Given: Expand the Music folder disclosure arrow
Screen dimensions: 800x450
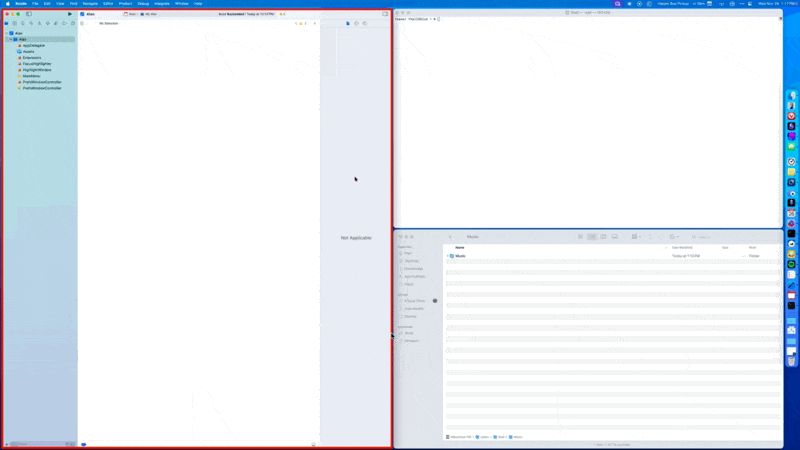Looking at the screenshot, I should (448, 256).
